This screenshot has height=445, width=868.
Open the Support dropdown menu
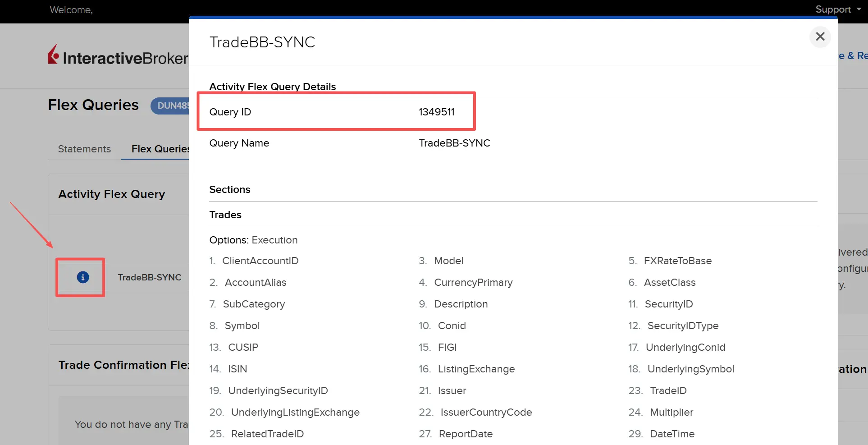(837, 9)
